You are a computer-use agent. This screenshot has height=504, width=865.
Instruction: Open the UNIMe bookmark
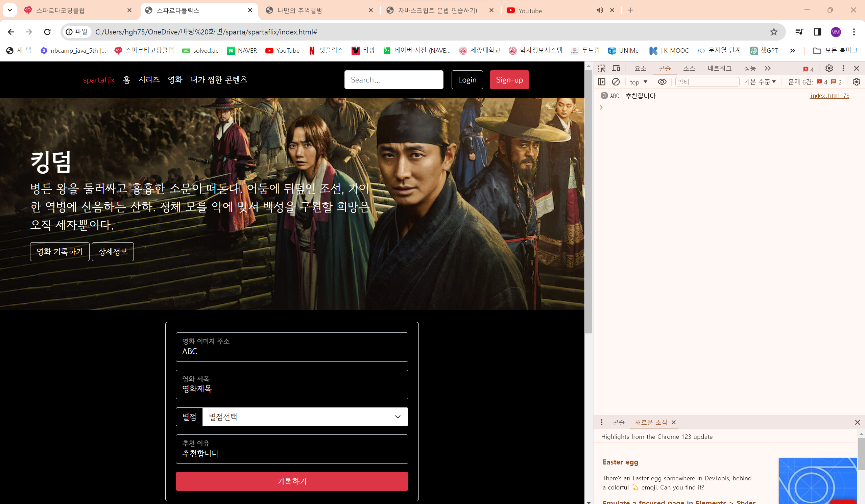[623, 50]
